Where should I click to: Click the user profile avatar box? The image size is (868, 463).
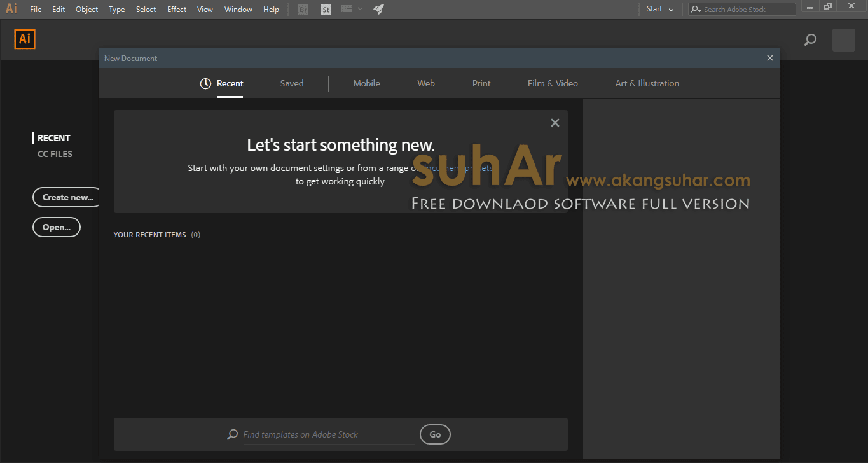coord(844,40)
